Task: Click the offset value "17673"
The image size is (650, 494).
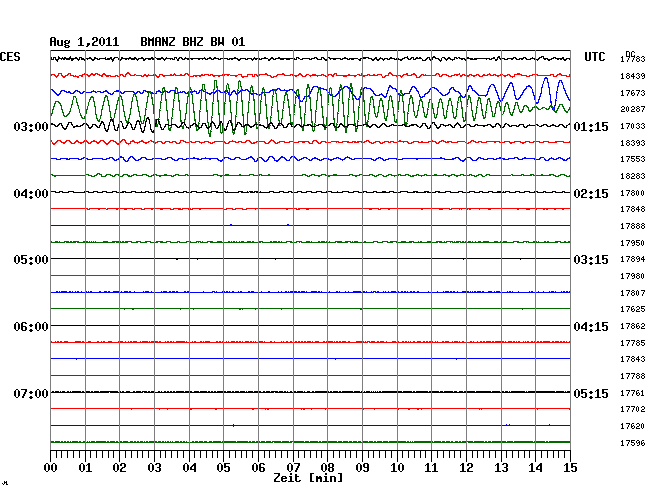Action: [633, 93]
